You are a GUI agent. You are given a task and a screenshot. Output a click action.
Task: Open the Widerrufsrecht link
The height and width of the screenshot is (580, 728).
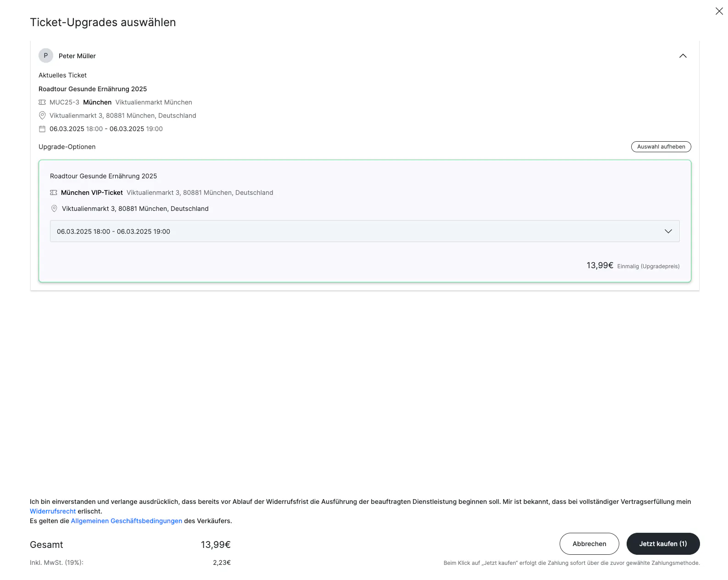tap(53, 511)
